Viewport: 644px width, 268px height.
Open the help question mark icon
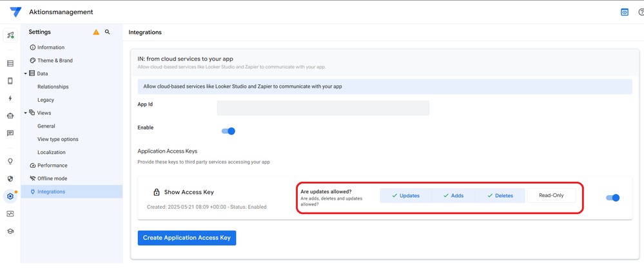(x=641, y=12)
